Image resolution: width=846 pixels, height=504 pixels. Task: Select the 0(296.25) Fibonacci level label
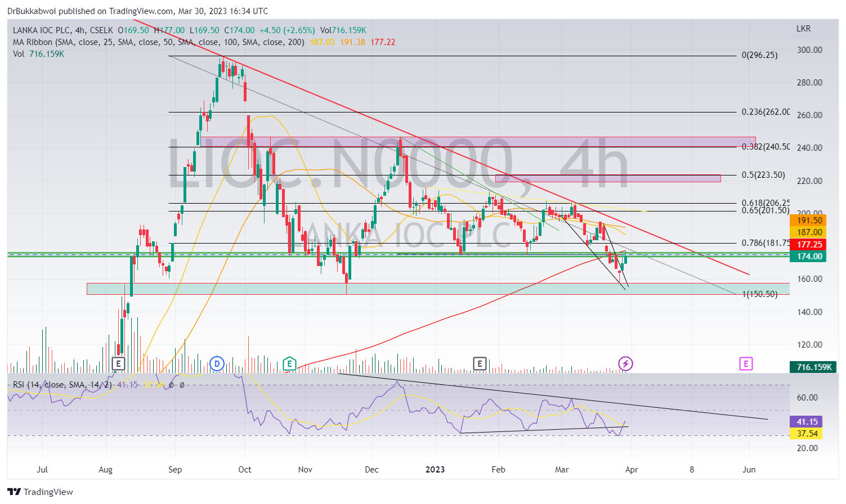[760, 55]
